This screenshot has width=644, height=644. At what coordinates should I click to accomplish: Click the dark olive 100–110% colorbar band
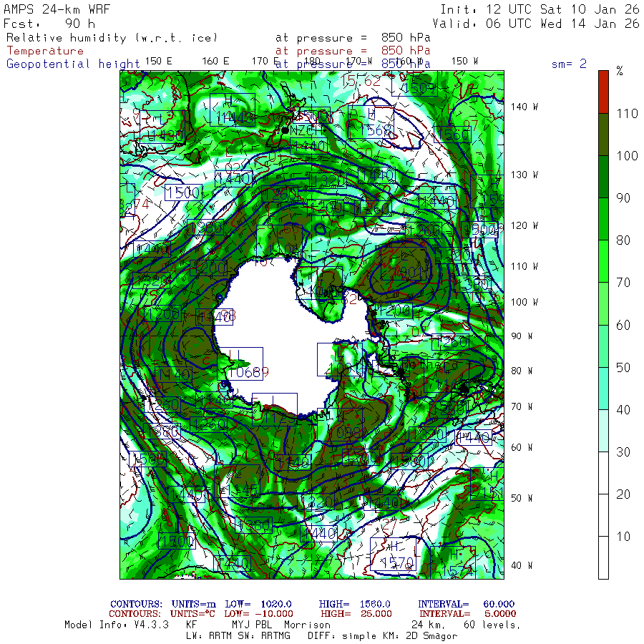(x=603, y=134)
